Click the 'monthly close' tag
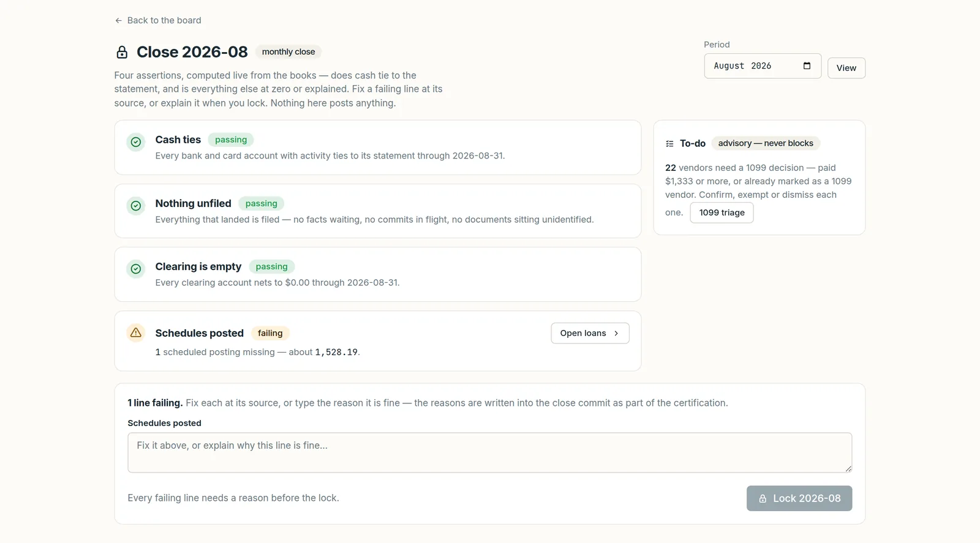 (288, 52)
